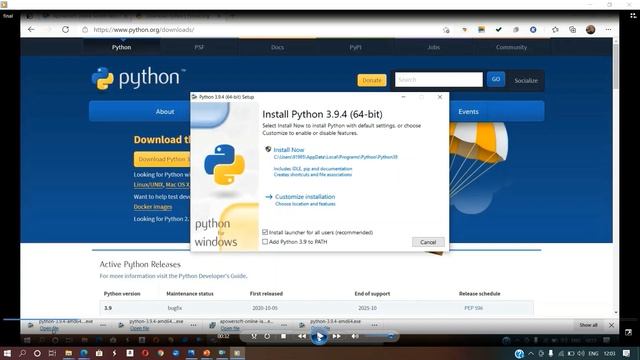Viewport: 640px width, 360px height.
Task: Open Cortana from the taskbar
Action: (x=37, y=353)
